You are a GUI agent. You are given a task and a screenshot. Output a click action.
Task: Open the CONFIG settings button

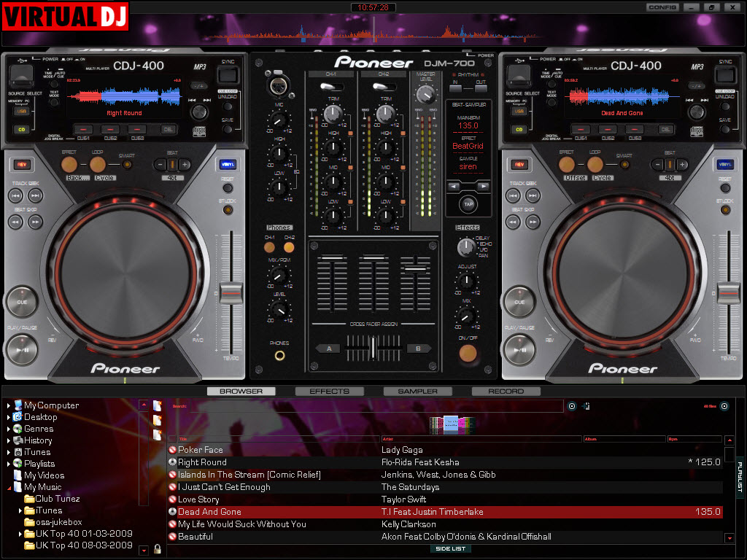pyautogui.click(x=662, y=7)
